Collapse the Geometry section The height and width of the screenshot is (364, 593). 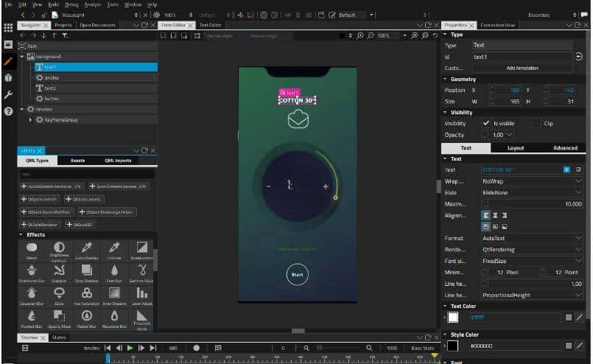(445, 79)
